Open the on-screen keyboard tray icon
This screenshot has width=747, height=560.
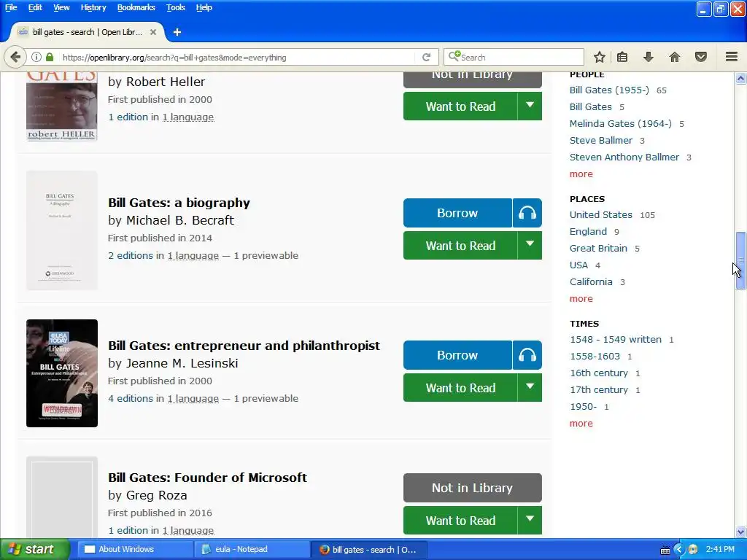(665, 550)
